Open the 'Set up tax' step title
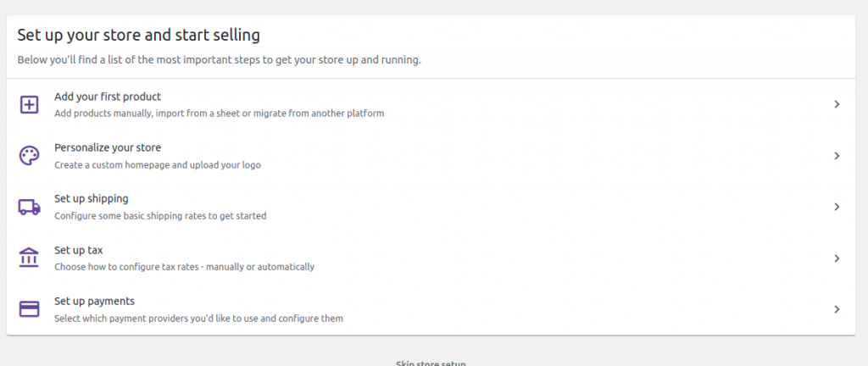 pos(79,250)
